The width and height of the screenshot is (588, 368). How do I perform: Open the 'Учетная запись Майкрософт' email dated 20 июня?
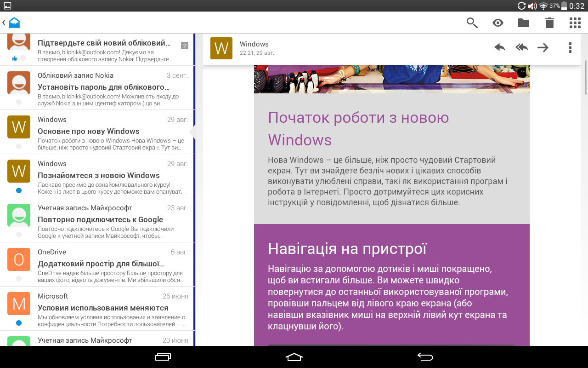[96, 339]
